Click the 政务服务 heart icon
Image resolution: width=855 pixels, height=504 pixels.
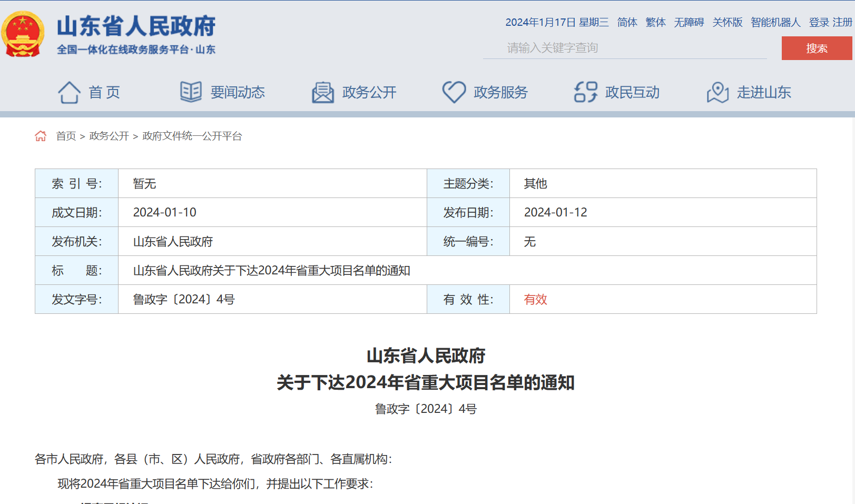[x=454, y=91]
